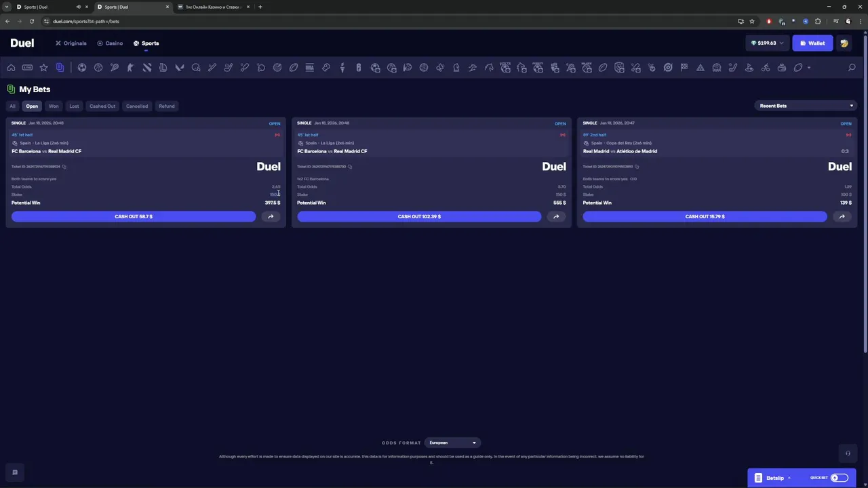Open the sports search magnifier
Viewport: 868px width, 488px height.
click(852, 68)
